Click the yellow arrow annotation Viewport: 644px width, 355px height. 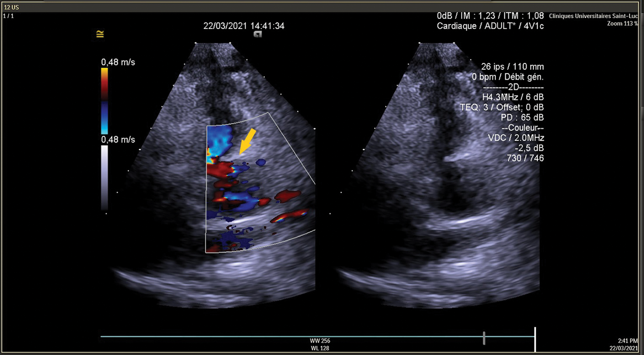click(247, 141)
